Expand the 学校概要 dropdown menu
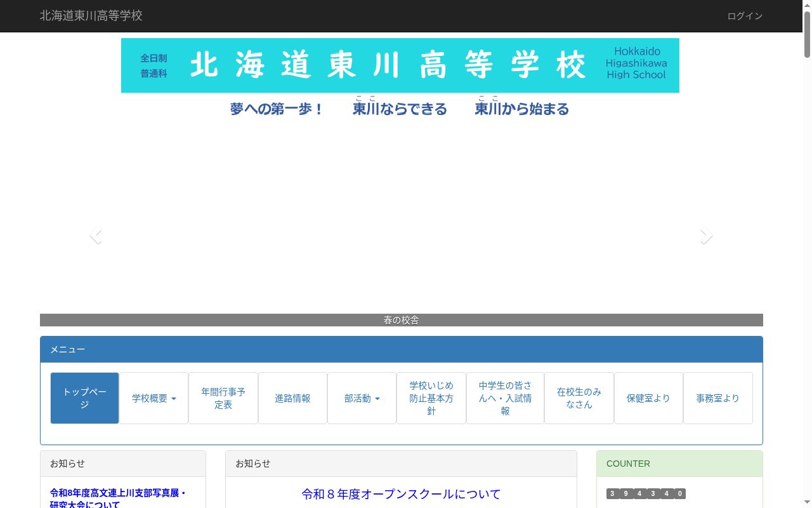 (154, 398)
